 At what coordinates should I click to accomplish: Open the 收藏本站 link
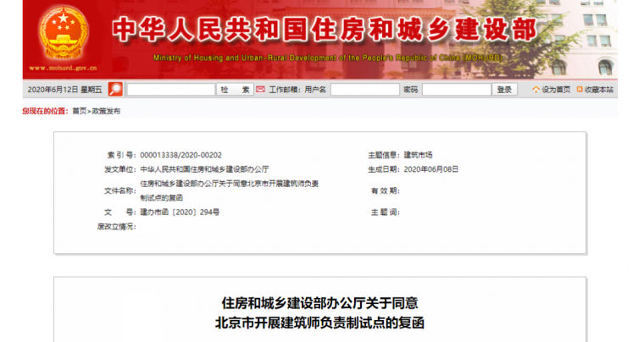tap(599, 90)
